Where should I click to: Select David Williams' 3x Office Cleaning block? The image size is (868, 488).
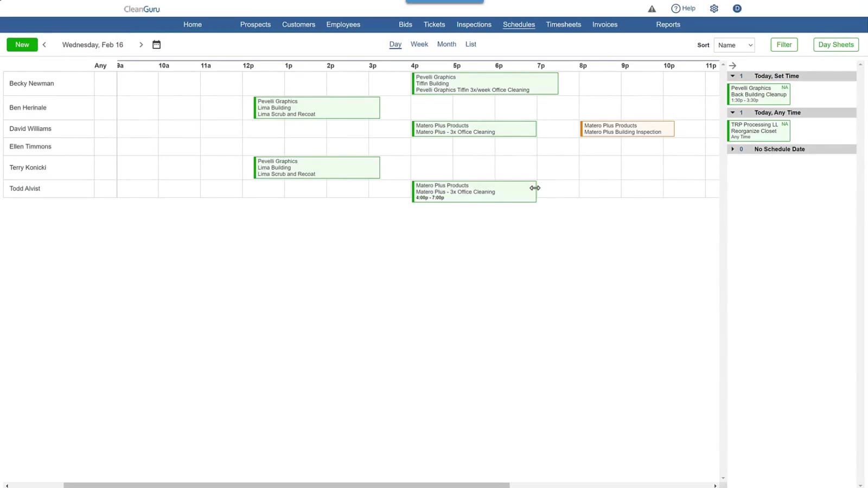click(x=474, y=129)
